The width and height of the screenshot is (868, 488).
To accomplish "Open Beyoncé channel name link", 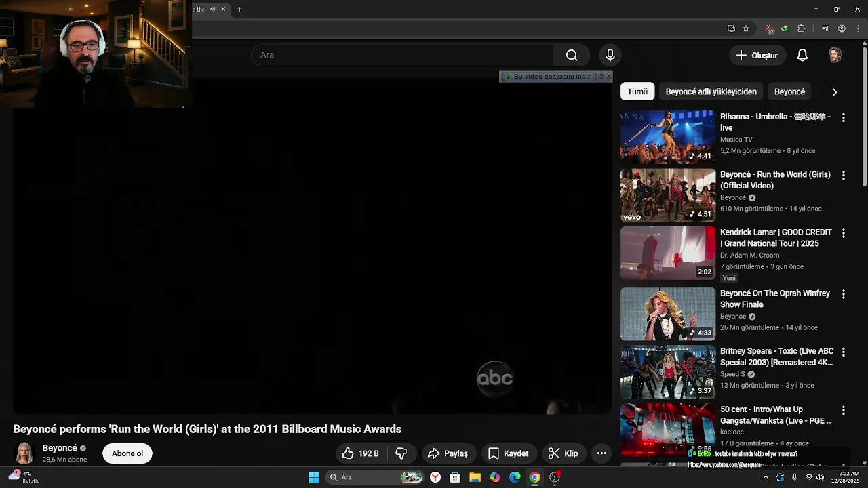I will tap(60, 448).
